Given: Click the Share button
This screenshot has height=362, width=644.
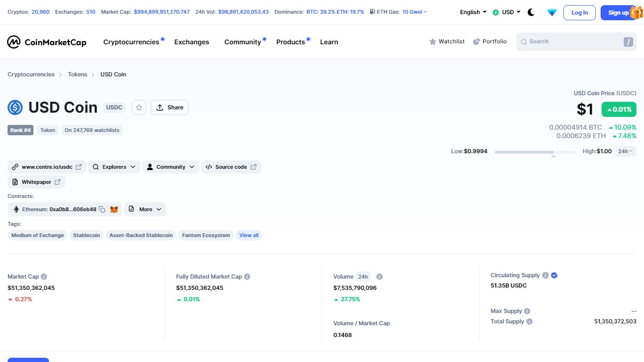Looking at the screenshot, I should point(170,107).
